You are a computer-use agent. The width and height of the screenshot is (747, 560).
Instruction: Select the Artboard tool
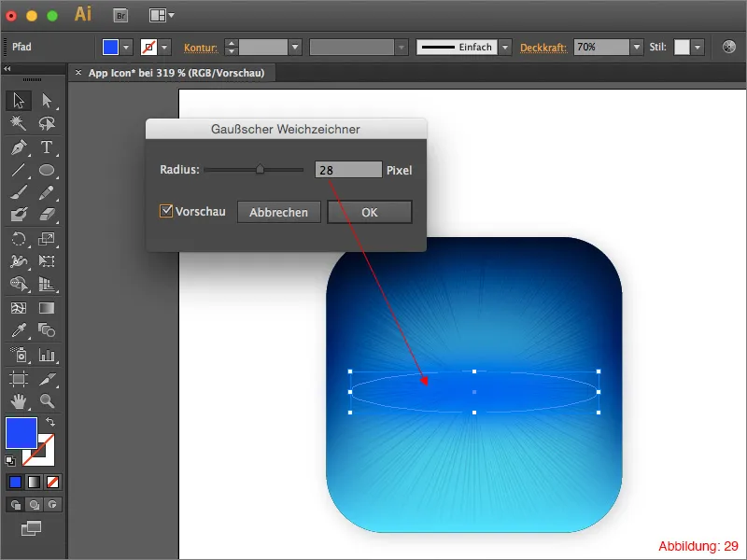pyautogui.click(x=19, y=379)
